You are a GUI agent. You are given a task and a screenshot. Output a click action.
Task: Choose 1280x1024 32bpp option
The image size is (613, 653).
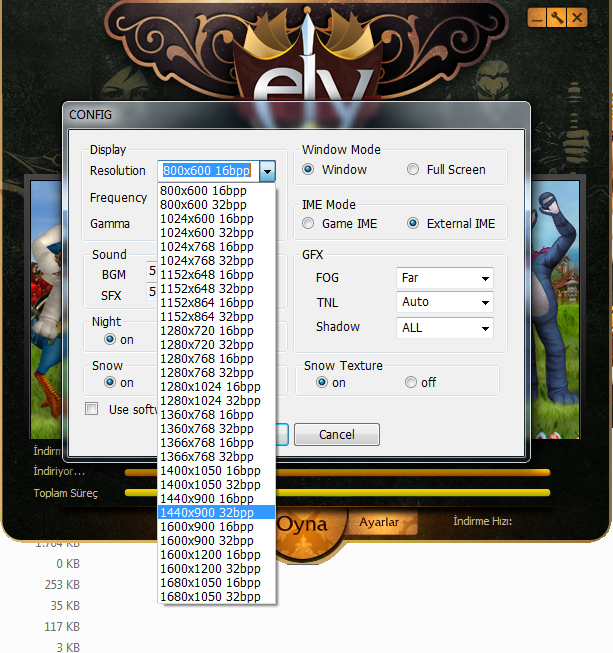[x=217, y=401]
